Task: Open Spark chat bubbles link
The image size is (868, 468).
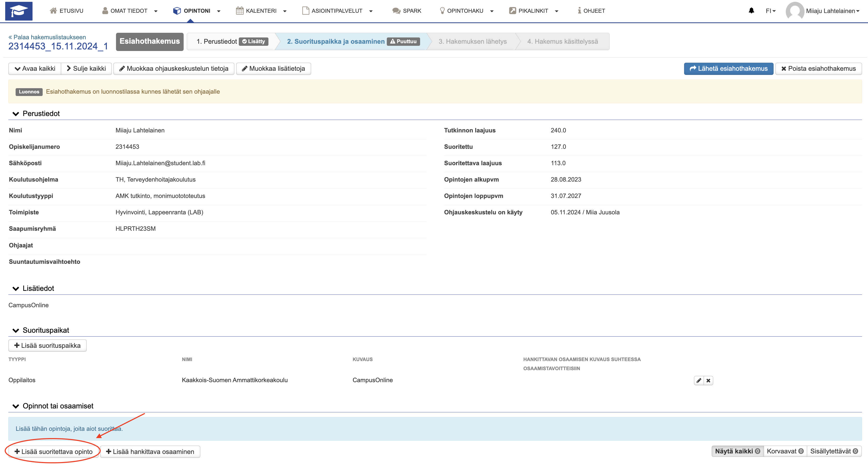Action: click(x=407, y=11)
